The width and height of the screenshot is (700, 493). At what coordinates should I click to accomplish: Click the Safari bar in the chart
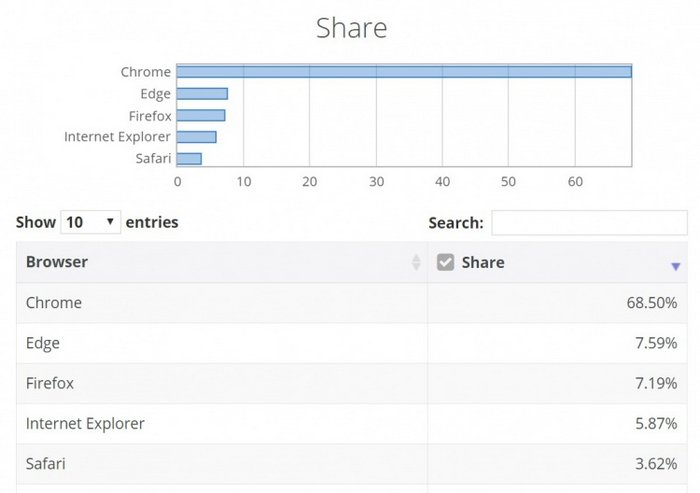tap(189, 158)
